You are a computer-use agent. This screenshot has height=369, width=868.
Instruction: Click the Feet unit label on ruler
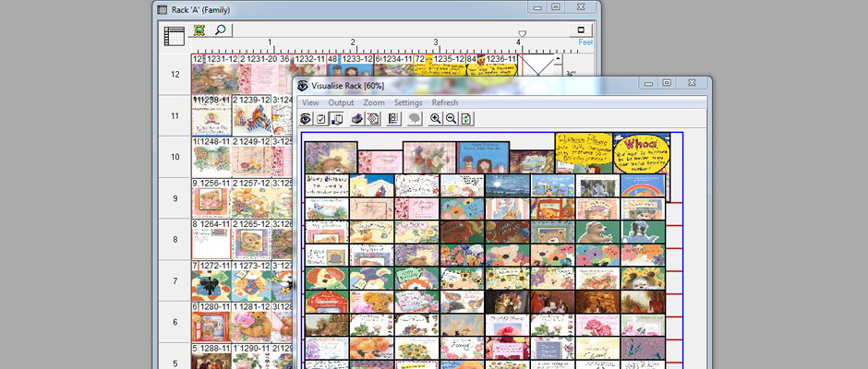coord(585,42)
